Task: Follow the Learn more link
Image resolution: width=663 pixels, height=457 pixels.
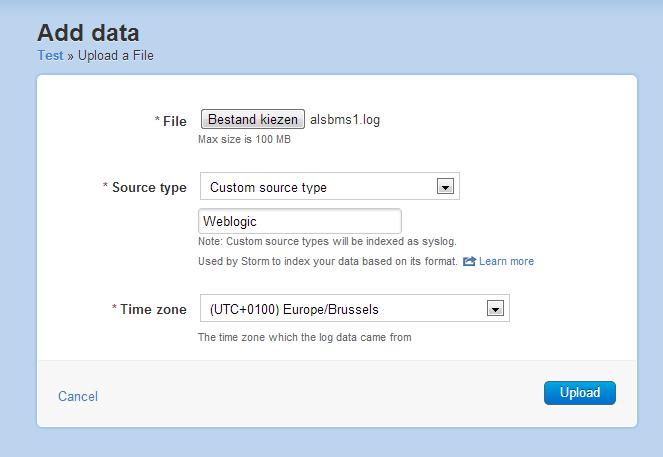Action: tap(506, 261)
